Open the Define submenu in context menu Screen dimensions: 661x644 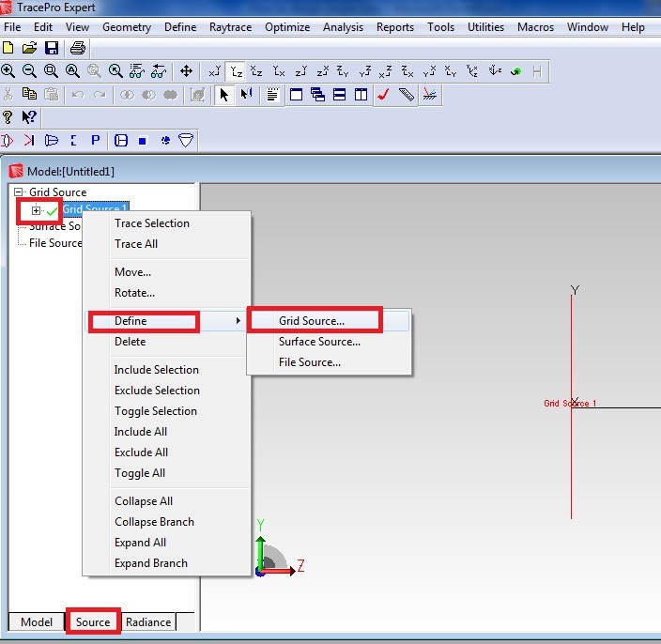point(144,321)
